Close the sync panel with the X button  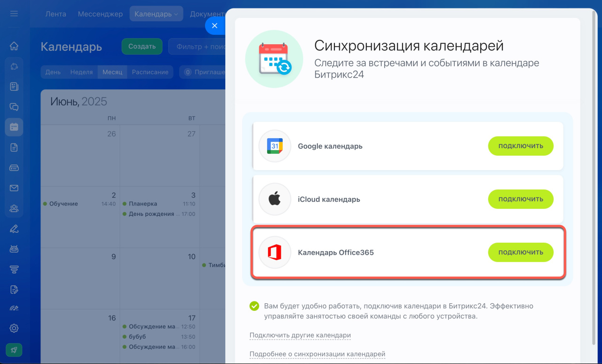(x=214, y=26)
